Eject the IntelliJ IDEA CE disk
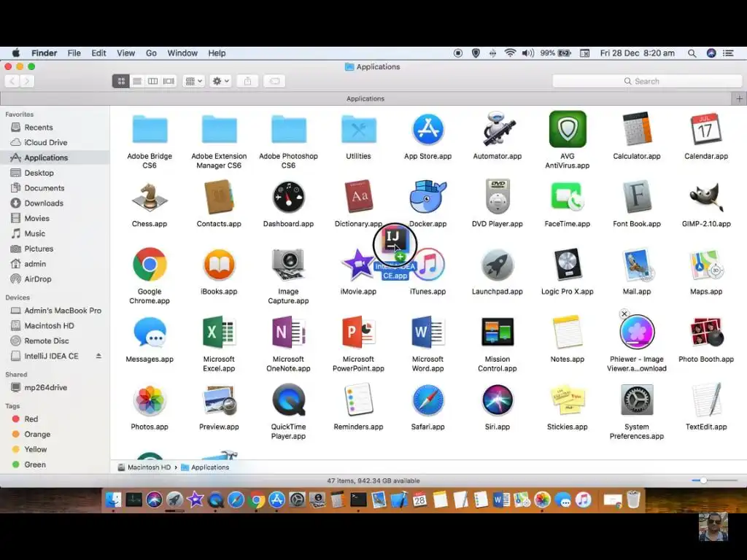747x560 pixels. coord(98,356)
